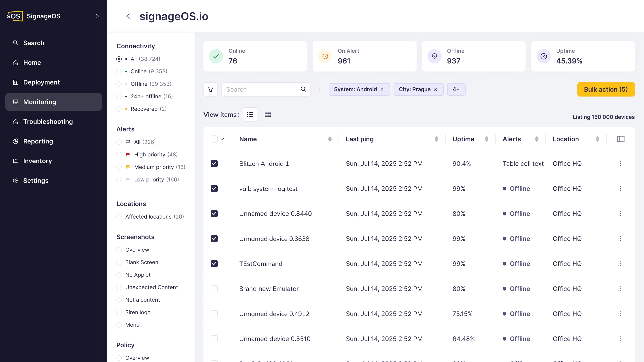Click the Bulk action (5) button
The height and width of the screenshot is (362, 644).
tap(606, 89)
